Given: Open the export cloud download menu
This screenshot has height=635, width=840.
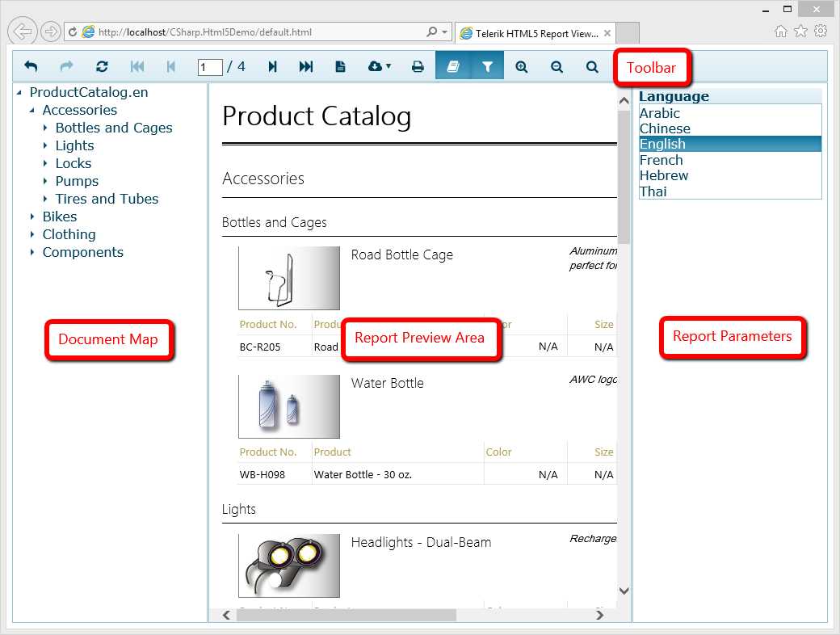Looking at the screenshot, I should pos(380,66).
